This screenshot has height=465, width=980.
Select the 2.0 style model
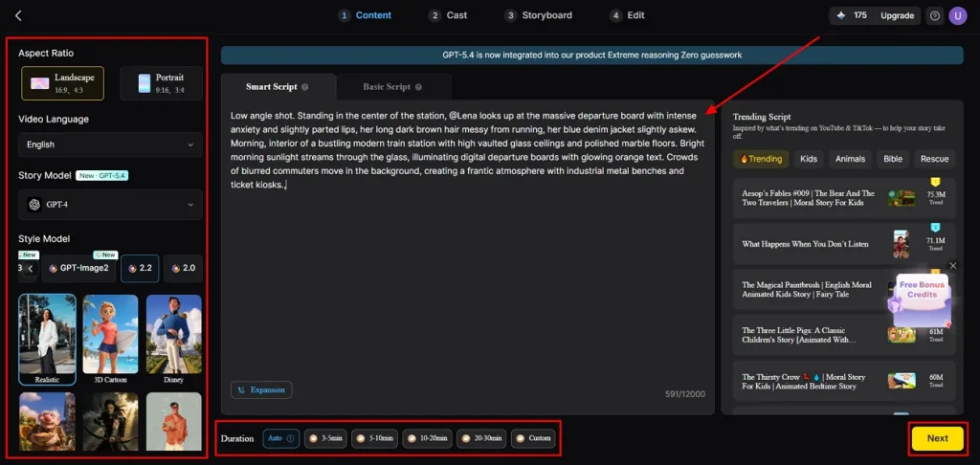183,268
